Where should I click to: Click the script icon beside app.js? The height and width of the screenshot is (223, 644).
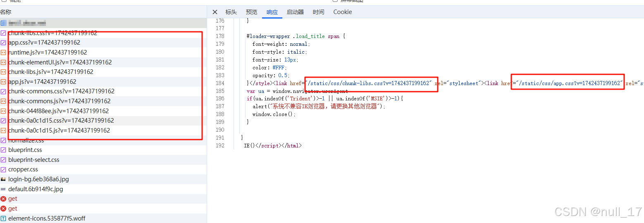click(3, 82)
